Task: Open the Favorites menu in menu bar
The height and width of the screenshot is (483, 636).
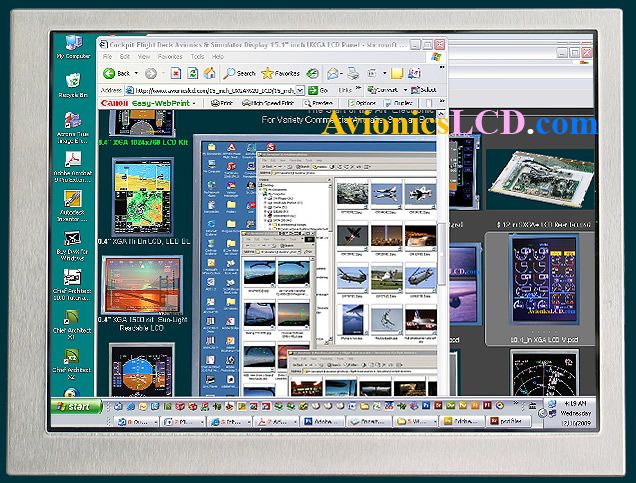Action: click(x=168, y=57)
